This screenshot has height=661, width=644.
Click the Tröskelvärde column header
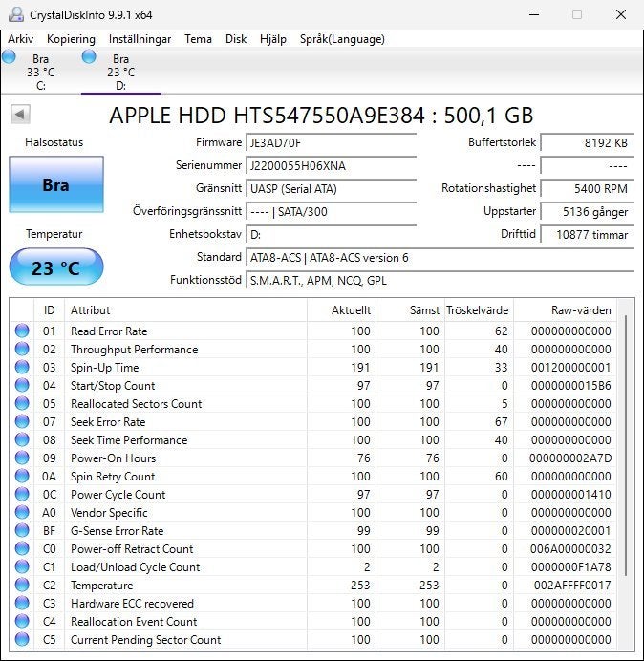click(x=479, y=310)
